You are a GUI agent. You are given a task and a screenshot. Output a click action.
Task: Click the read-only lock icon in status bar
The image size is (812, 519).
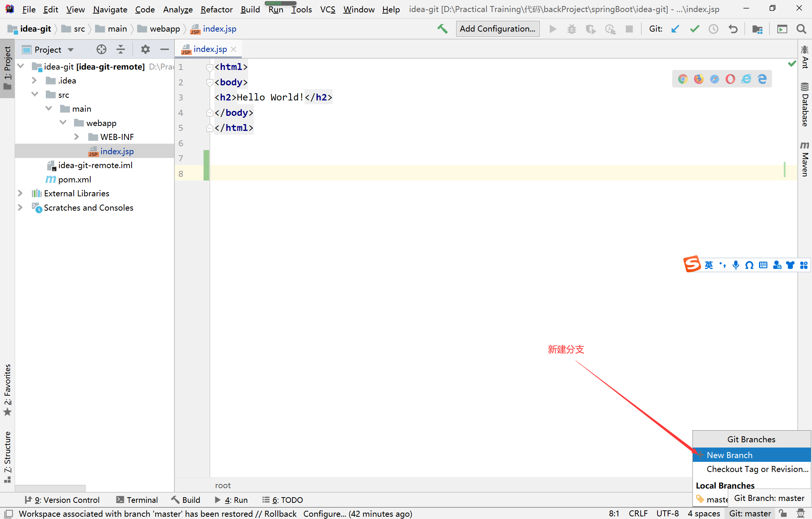(x=783, y=513)
